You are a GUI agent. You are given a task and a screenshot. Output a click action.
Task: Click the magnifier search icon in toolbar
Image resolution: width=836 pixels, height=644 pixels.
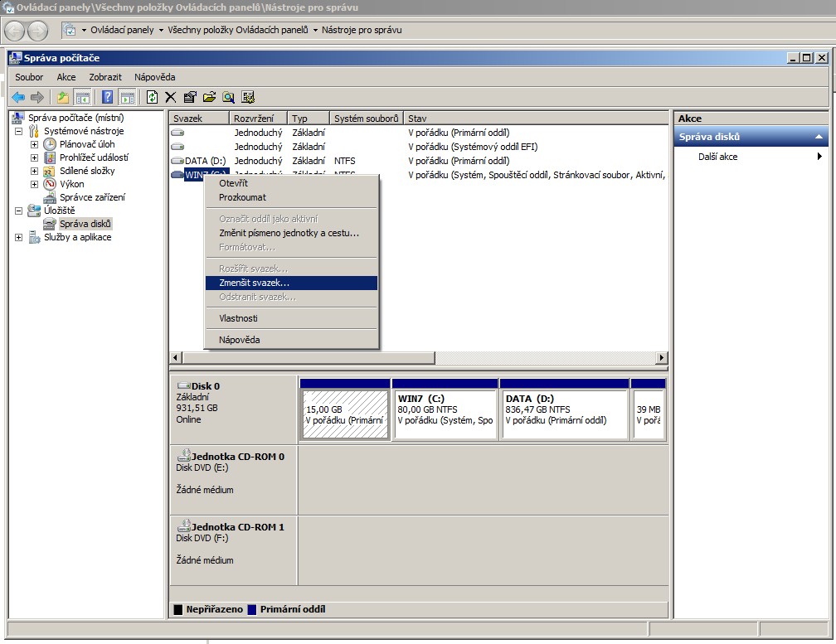pyautogui.click(x=228, y=97)
